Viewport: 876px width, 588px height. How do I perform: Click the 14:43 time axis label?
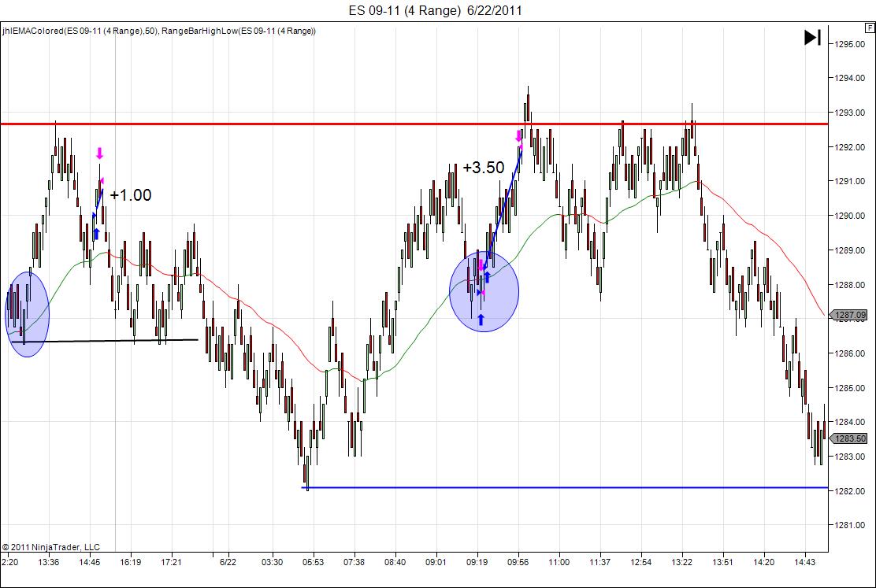click(x=804, y=562)
